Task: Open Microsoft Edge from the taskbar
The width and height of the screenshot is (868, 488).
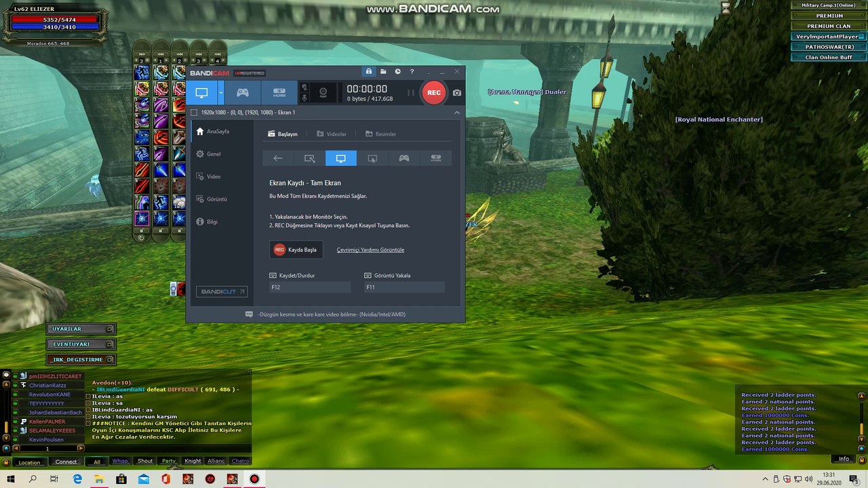Action: click(77, 479)
